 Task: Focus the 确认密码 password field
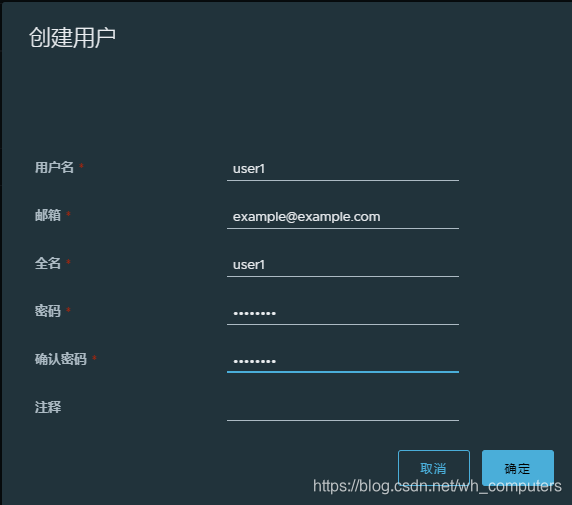point(343,361)
